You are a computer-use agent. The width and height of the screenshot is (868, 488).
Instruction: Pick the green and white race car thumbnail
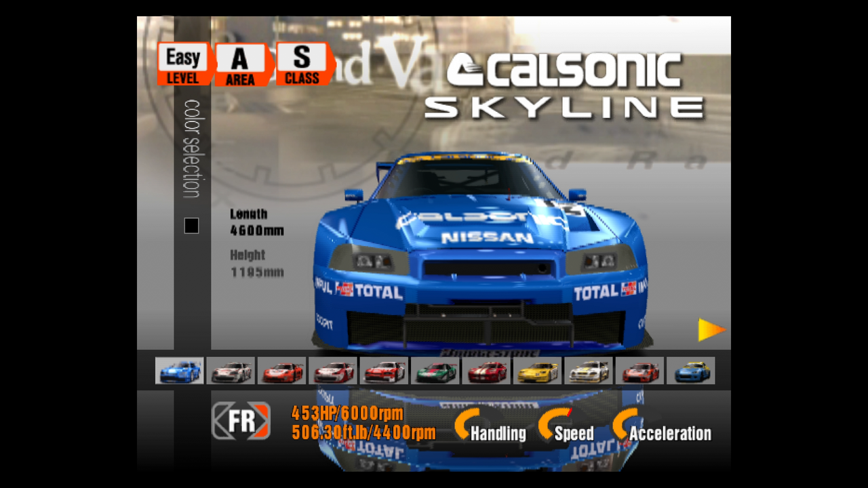coord(435,371)
